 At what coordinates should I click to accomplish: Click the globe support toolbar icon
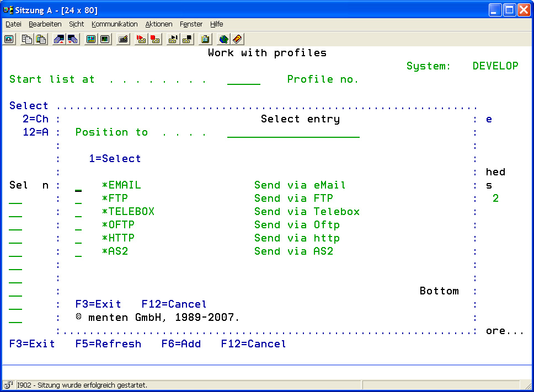click(223, 39)
